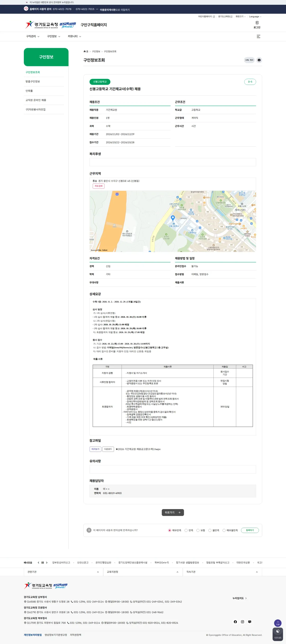286x644 pixels.
Task: Expand the 구인정보 navigation menu
Action: [53, 37]
